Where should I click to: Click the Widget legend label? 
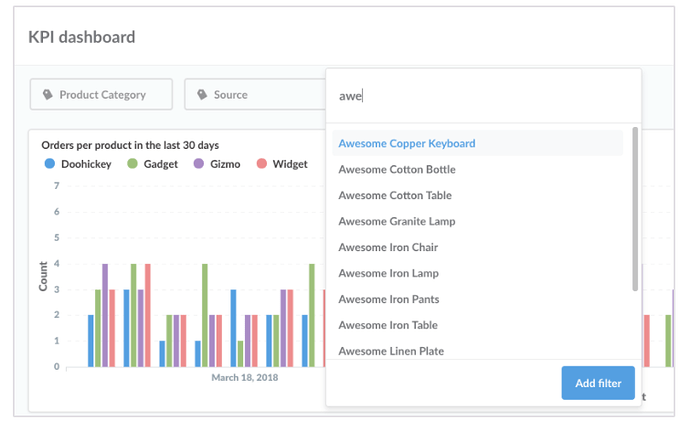click(x=290, y=164)
